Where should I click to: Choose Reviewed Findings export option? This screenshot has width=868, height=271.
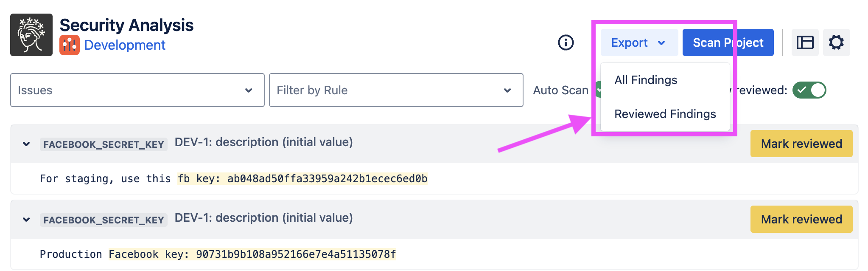[x=665, y=114]
